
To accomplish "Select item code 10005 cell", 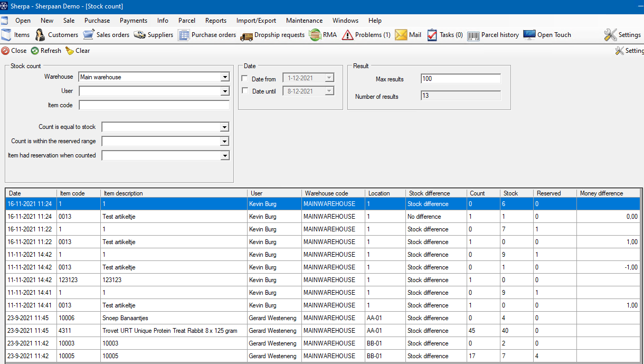I will point(79,356).
